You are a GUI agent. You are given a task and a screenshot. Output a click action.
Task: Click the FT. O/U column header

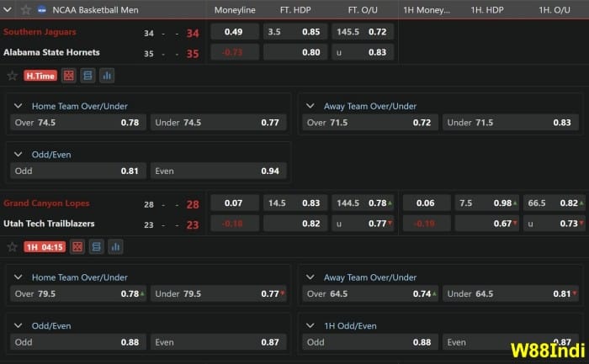364,10
